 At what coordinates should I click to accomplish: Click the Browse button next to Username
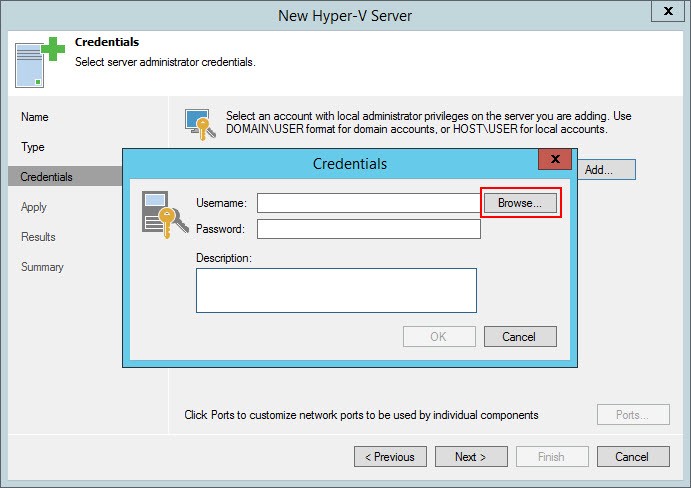click(x=520, y=203)
